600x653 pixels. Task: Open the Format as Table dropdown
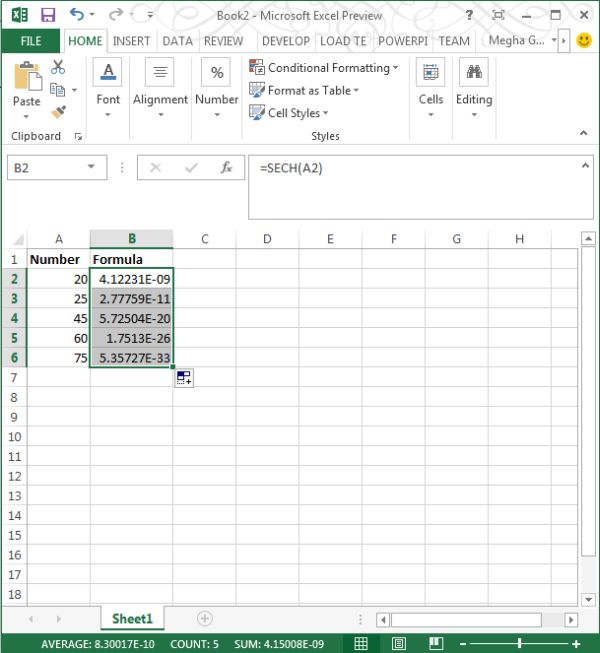click(304, 90)
